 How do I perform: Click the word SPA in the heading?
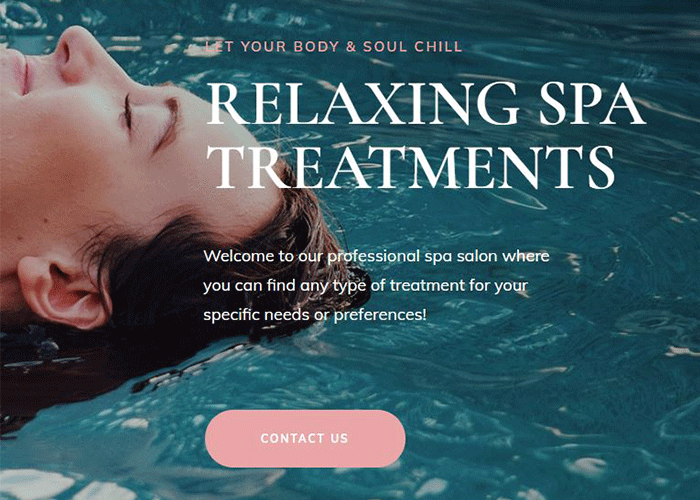(592, 104)
